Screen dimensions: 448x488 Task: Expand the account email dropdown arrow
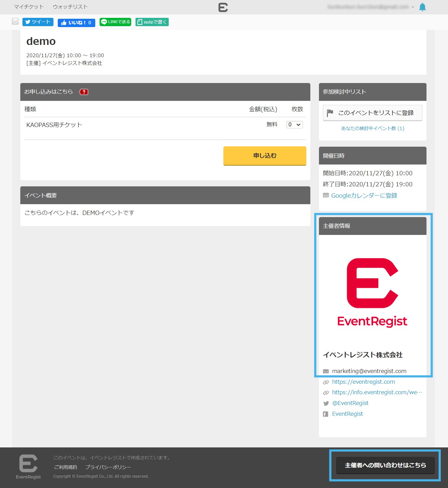coord(413,7)
